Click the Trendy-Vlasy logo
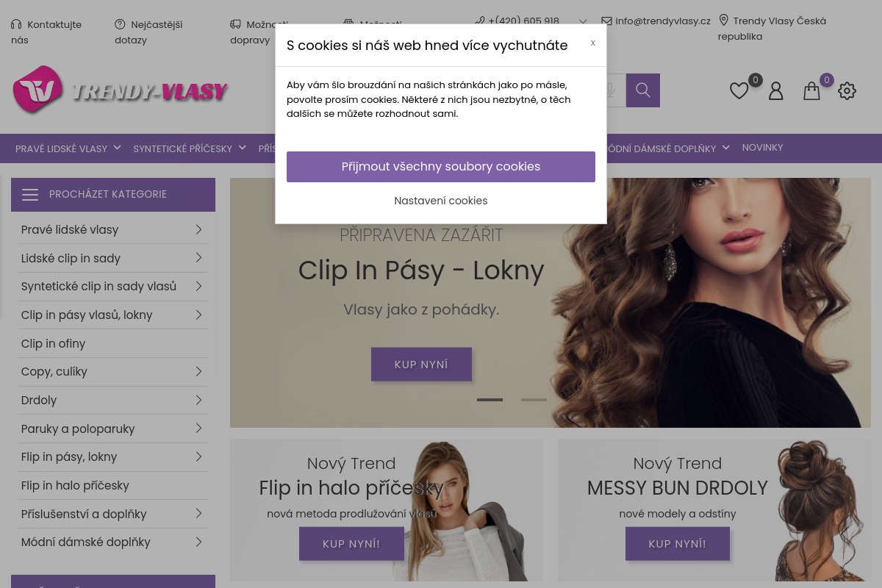Screen dimensions: 882x588 pyautogui.click(x=121, y=90)
